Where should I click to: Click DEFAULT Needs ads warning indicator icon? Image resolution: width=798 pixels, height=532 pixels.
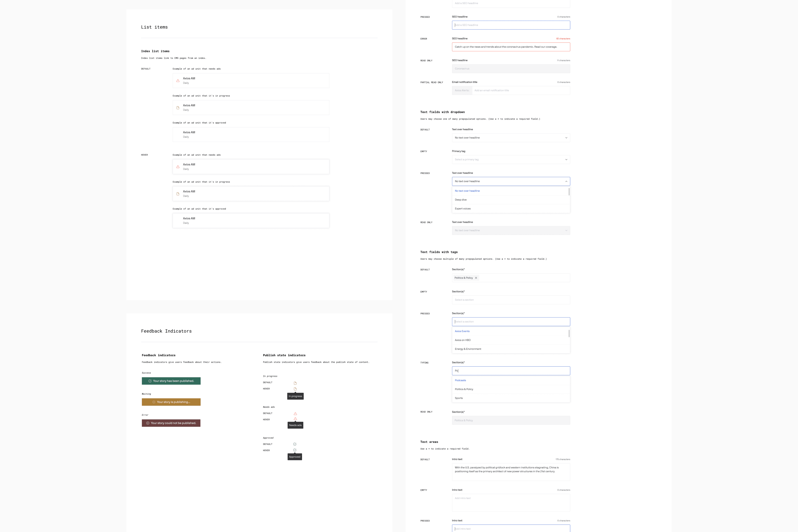coord(295,414)
